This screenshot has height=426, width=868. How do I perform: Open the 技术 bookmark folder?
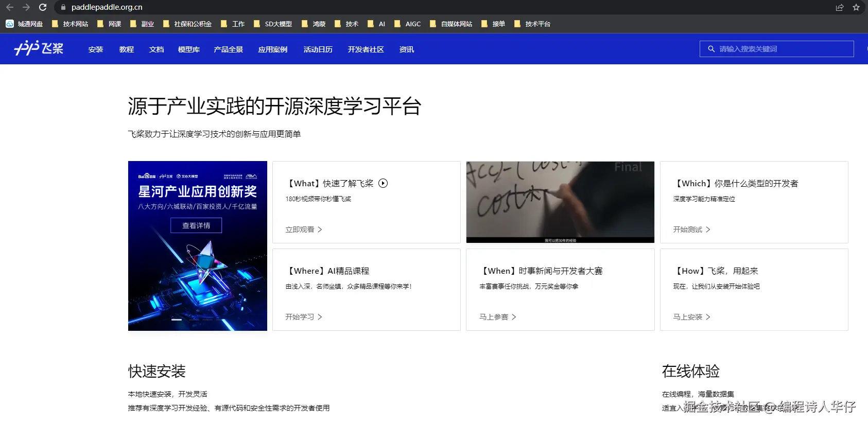pyautogui.click(x=346, y=24)
